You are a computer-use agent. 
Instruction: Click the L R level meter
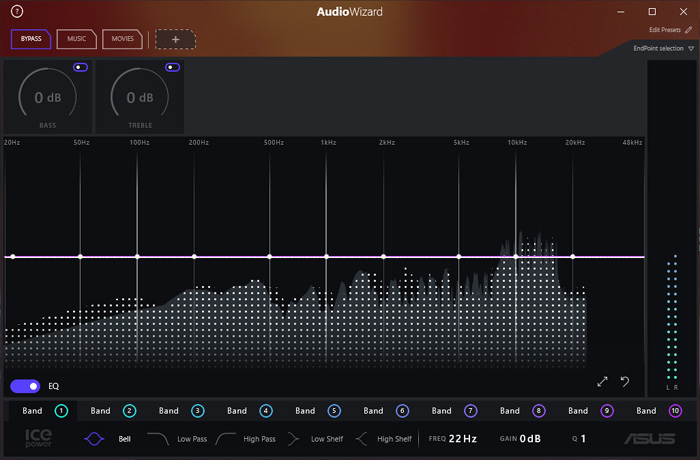(672, 322)
